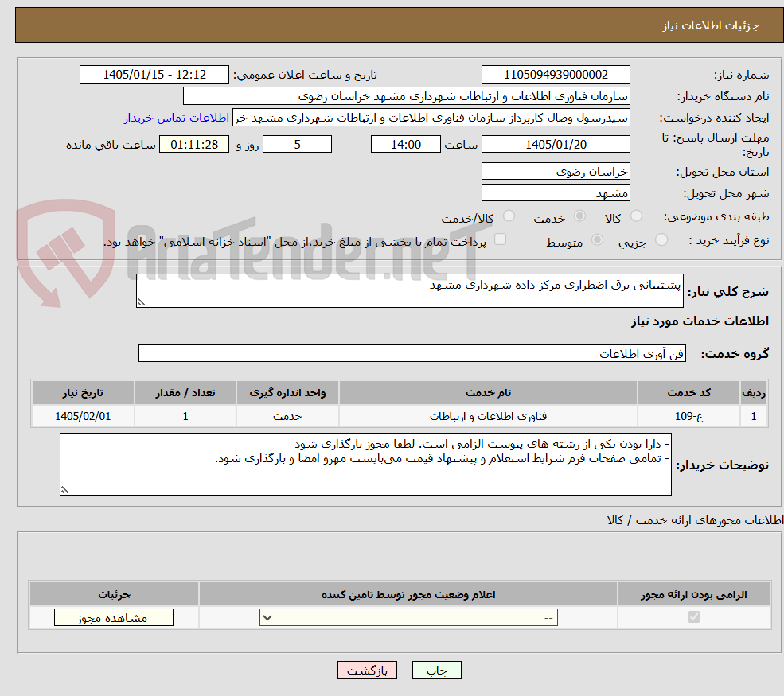The height and width of the screenshot is (696, 784).
Task: Click the buyer notes resize handle
Action: pyautogui.click(x=64, y=490)
